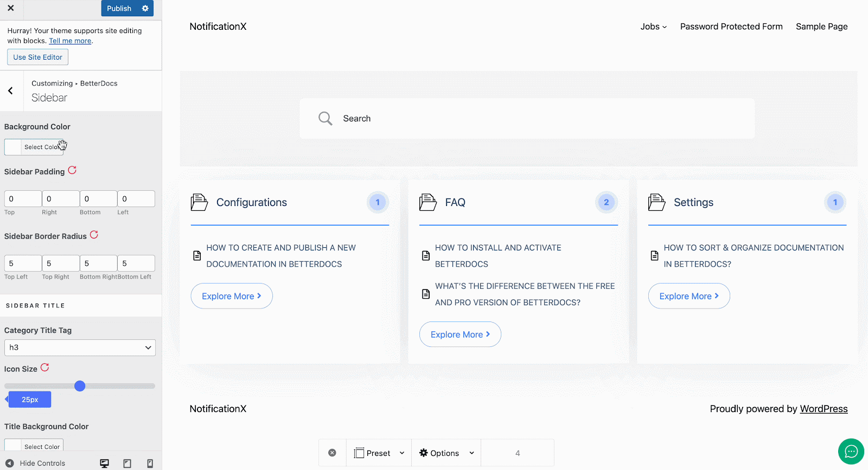Click the Sidebar Padding Top field
868x470 pixels.
click(x=23, y=199)
